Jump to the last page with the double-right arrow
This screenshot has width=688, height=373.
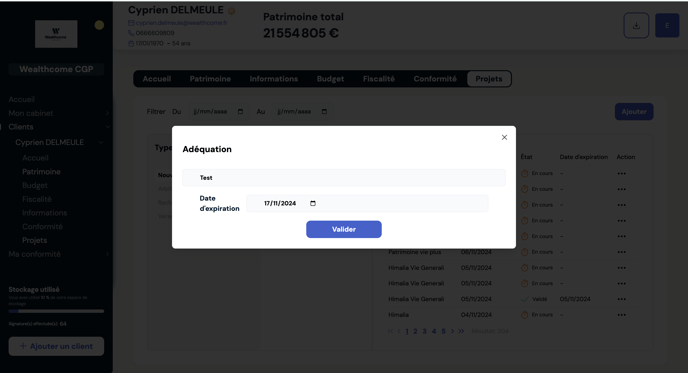(x=461, y=331)
